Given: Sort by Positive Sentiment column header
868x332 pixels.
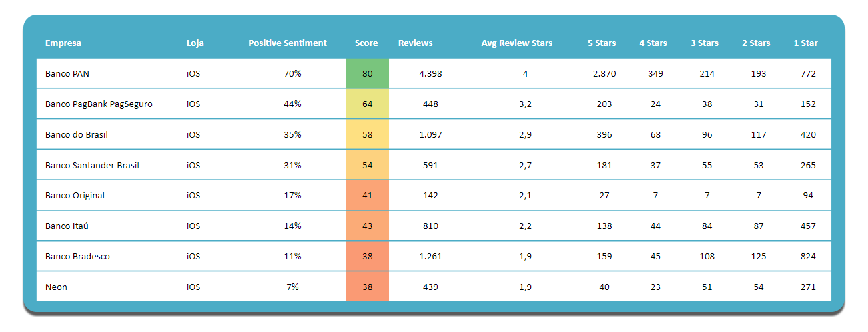Looking at the screenshot, I should coord(288,43).
